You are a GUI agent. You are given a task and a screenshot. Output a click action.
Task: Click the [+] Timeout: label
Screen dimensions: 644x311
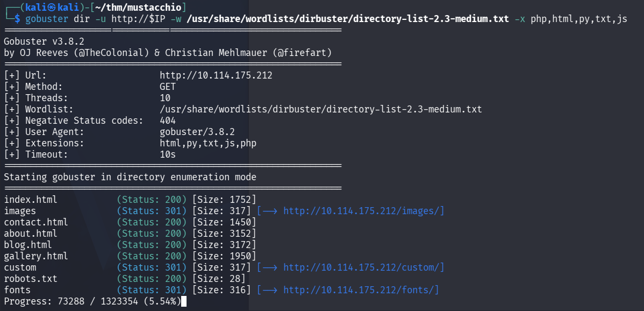pyautogui.click(x=36, y=154)
